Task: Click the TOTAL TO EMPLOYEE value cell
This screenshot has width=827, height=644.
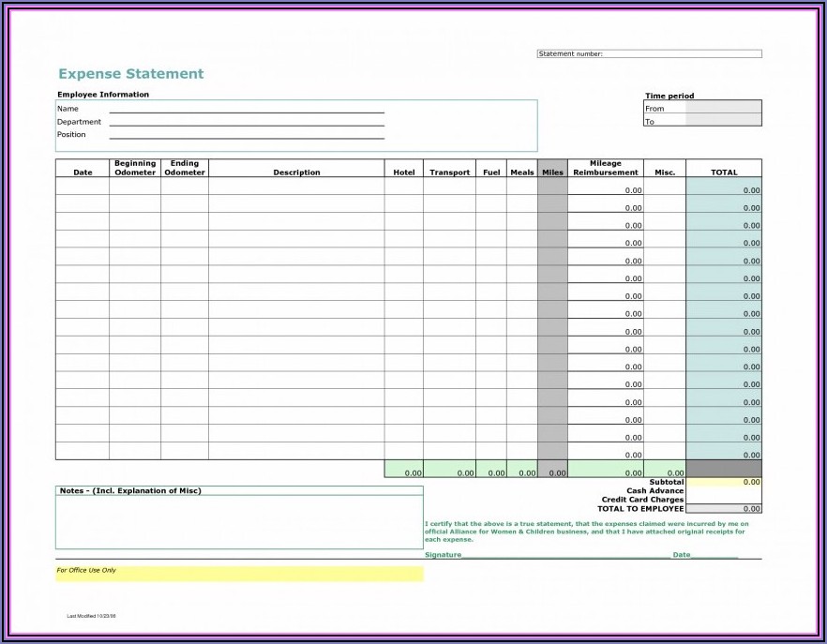Action: [724, 509]
